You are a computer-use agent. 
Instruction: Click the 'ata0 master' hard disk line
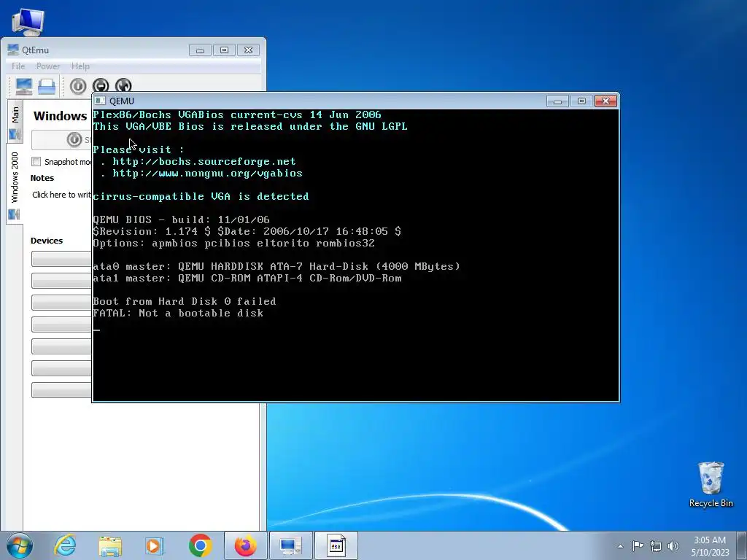(x=276, y=267)
